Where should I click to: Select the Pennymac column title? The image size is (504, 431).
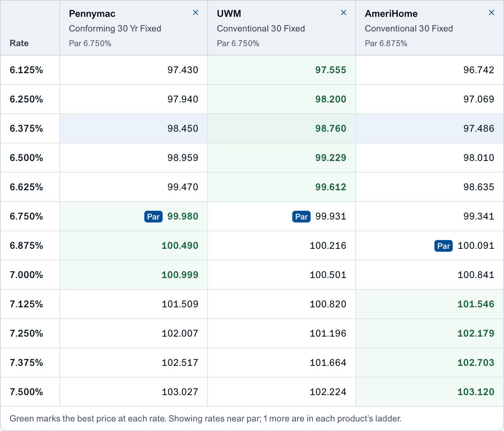pyautogui.click(x=92, y=14)
